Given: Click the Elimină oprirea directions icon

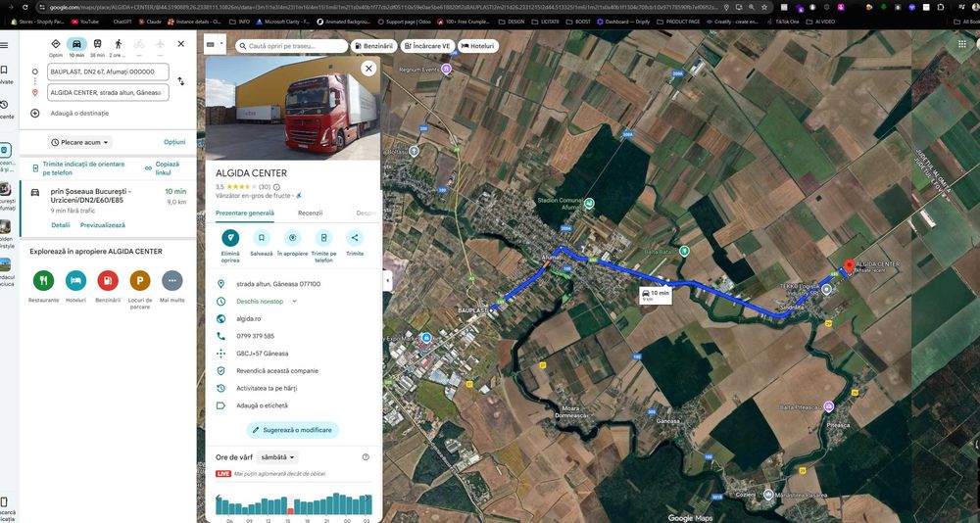Looking at the screenshot, I should pyautogui.click(x=230, y=237).
